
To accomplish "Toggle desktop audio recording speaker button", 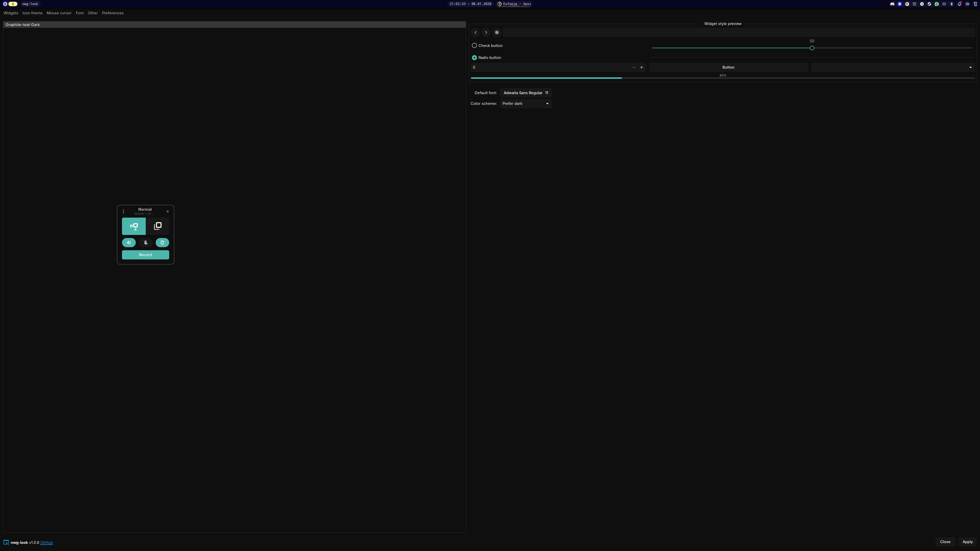I will (x=129, y=243).
